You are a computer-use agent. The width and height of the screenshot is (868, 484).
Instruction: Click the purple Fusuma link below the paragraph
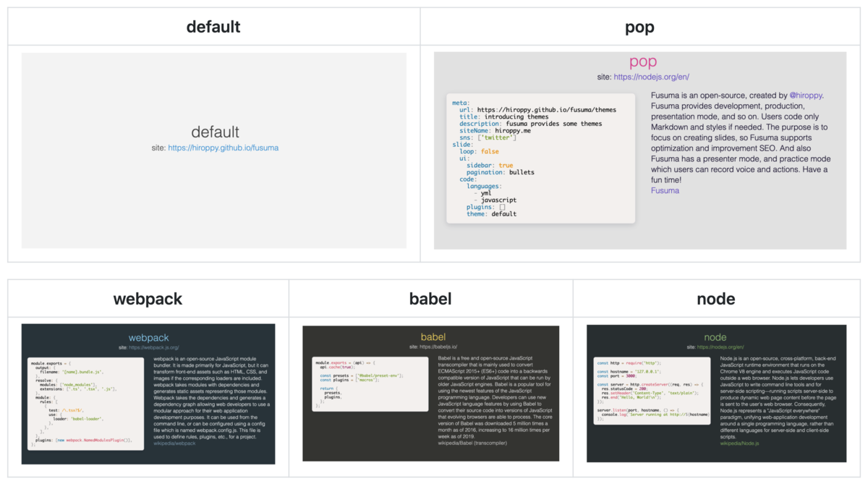pos(665,191)
